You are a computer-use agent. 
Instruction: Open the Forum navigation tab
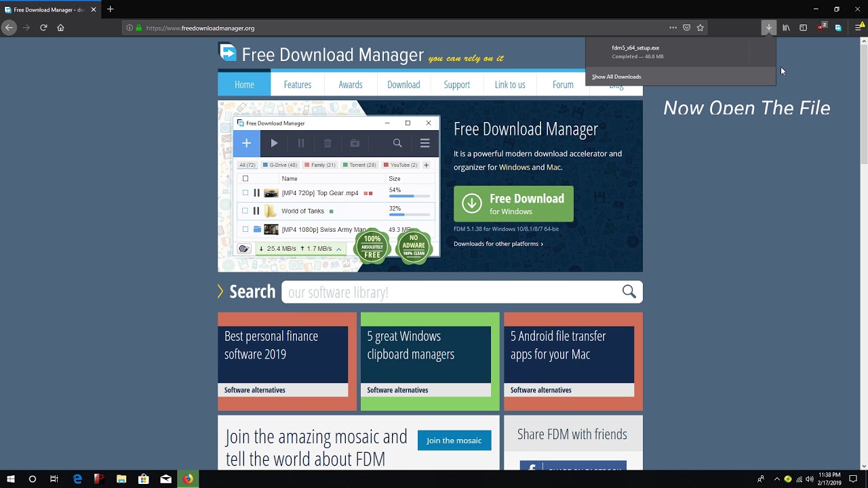point(563,85)
